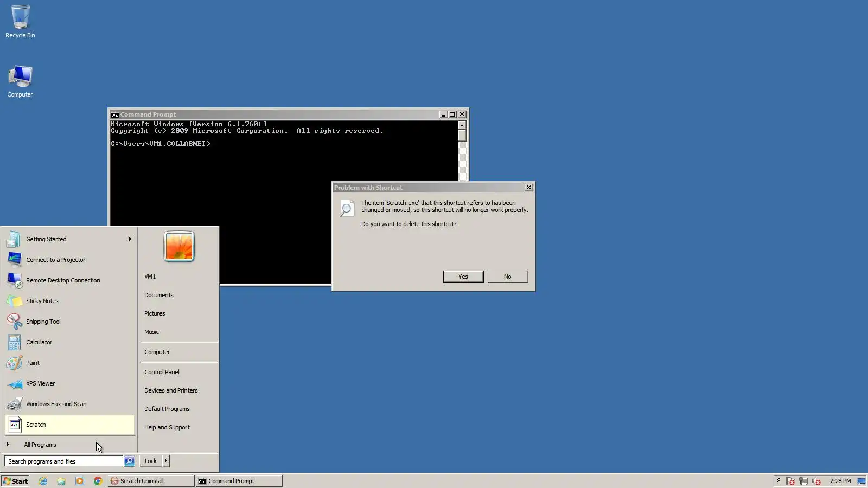Switch to Command Prompt taskbar button
The image size is (868, 488).
[239, 481]
